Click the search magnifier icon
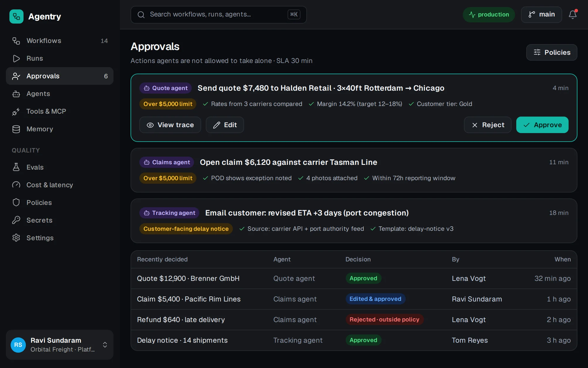 (x=141, y=14)
